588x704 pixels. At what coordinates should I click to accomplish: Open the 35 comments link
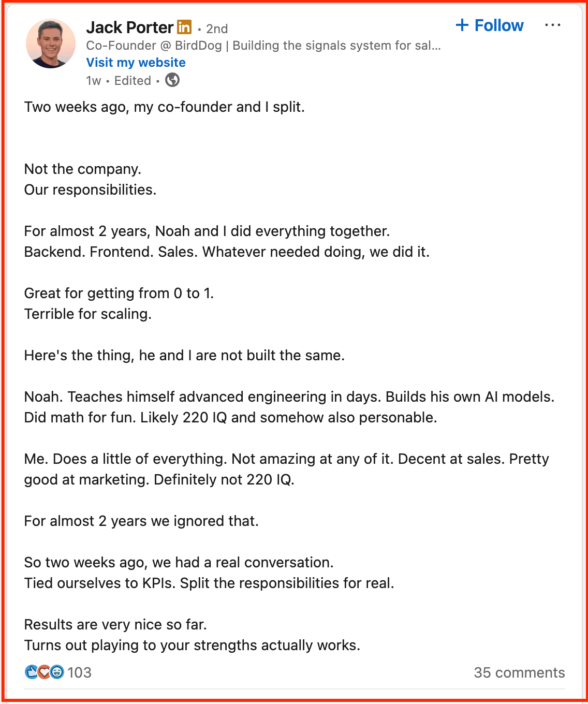point(519,672)
